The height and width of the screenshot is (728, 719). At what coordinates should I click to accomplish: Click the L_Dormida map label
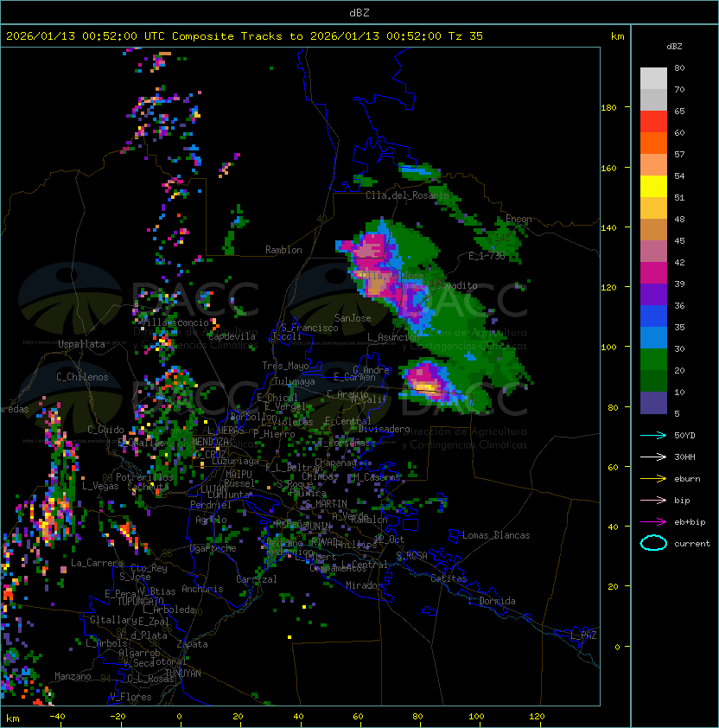492,601
